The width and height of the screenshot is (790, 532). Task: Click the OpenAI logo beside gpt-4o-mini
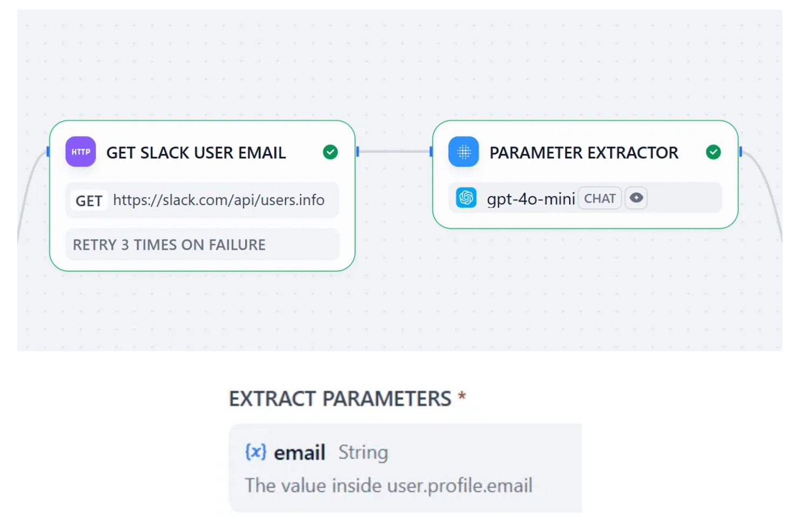(466, 198)
